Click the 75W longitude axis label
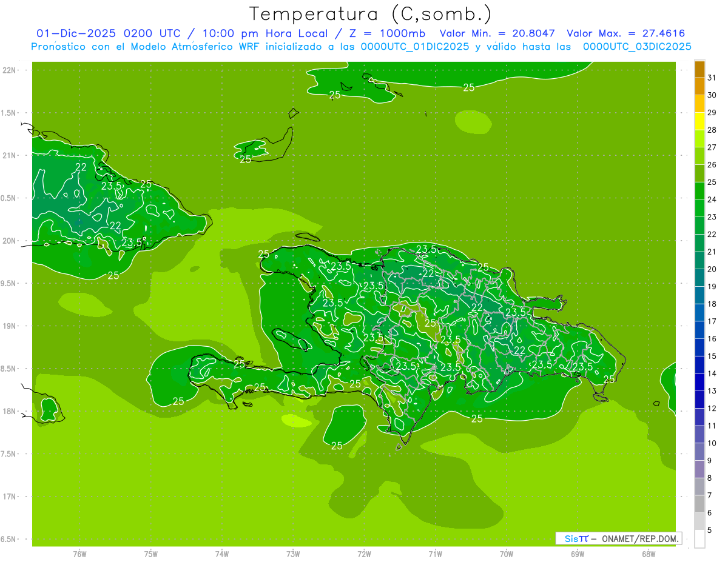Image resolution: width=728 pixels, height=562 pixels. click(x=151, y=554)
